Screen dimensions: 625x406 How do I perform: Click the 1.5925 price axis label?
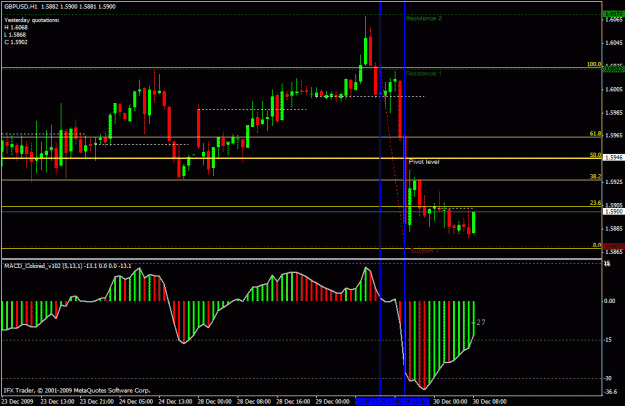point(614,182)
